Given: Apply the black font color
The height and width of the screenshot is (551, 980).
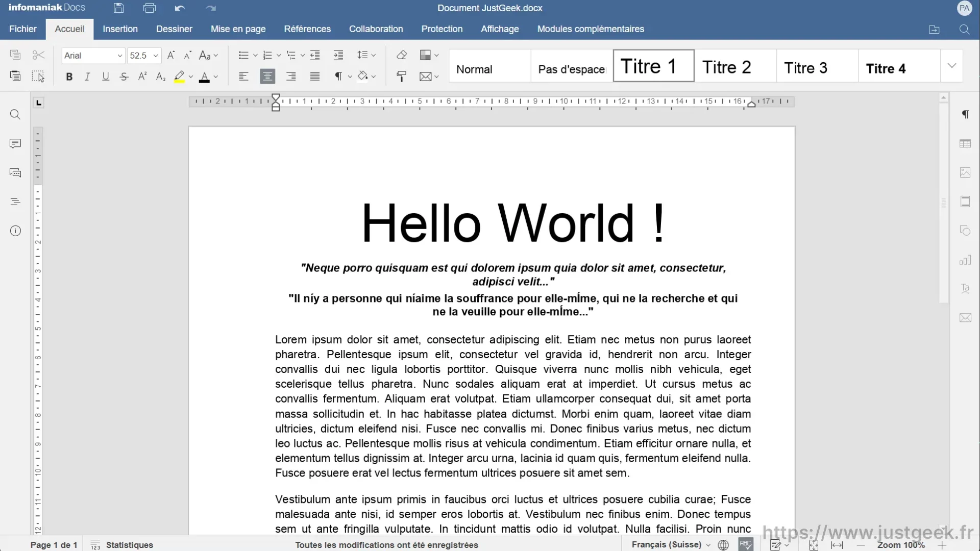Looking at the screenshot, I should [x=204, y=77].
